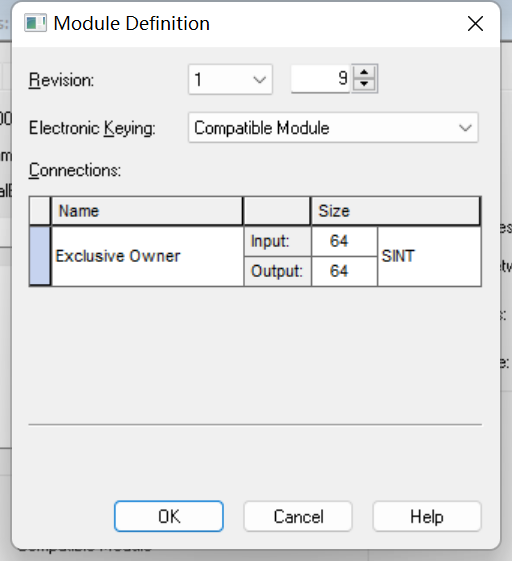This screenshot has width=512, height=561.
Task: Close the Module Definition dialog
Action: 475,24
